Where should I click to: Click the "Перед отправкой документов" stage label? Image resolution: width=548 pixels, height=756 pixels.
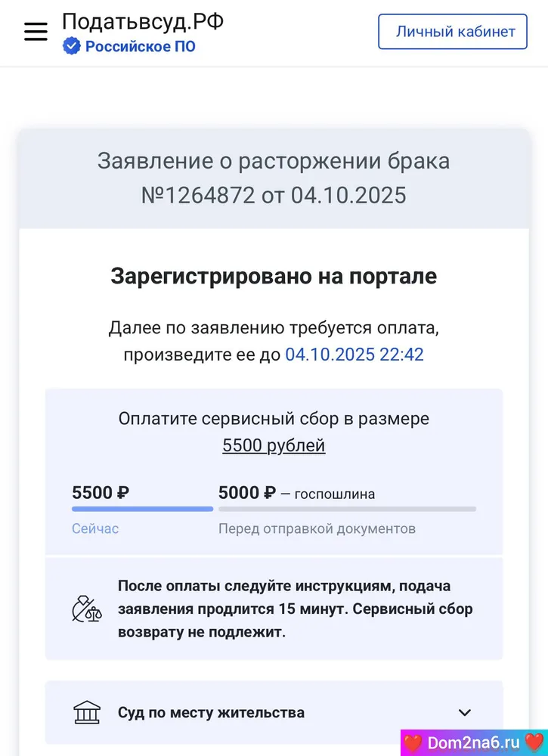pyautogui.click(x=317, y=528)
